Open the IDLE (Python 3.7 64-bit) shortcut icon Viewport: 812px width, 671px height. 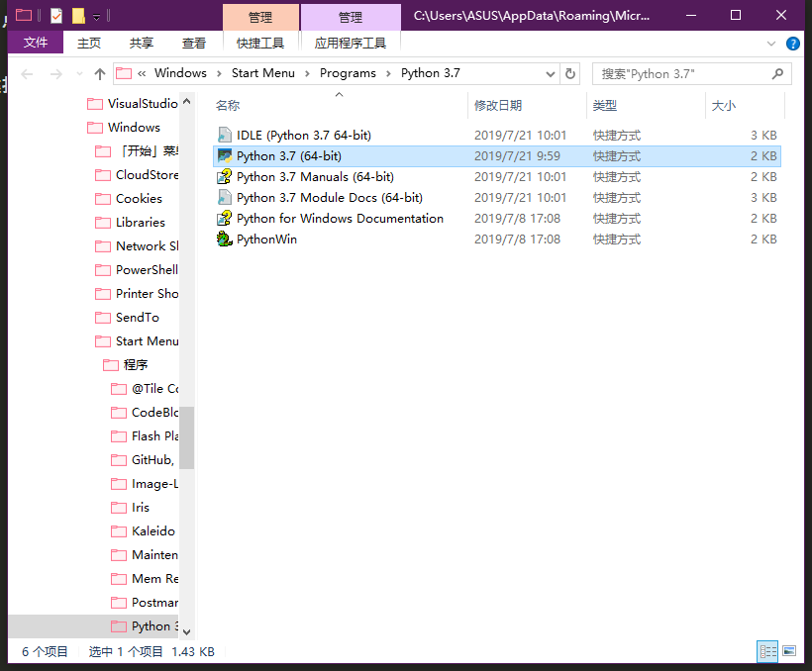pos(225,136)
